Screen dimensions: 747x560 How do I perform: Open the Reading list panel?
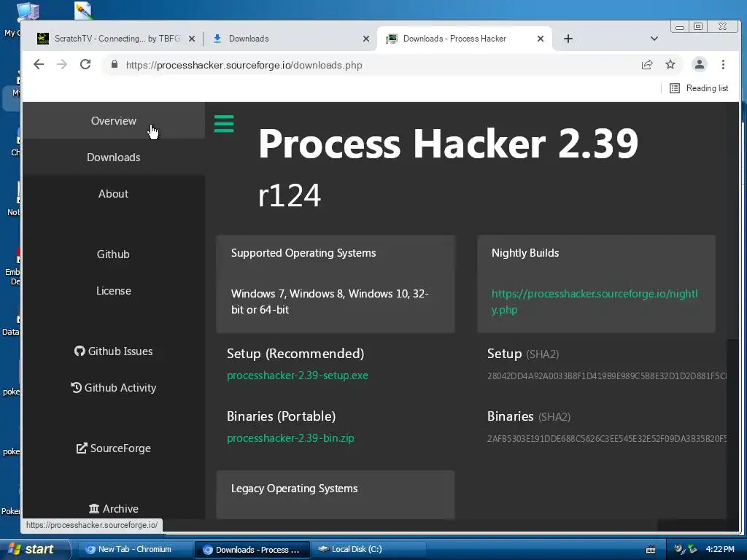(x=699, y=88)
